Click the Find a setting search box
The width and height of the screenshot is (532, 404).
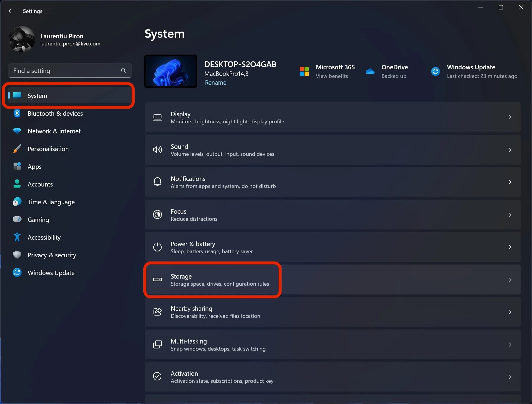(70, 71)
